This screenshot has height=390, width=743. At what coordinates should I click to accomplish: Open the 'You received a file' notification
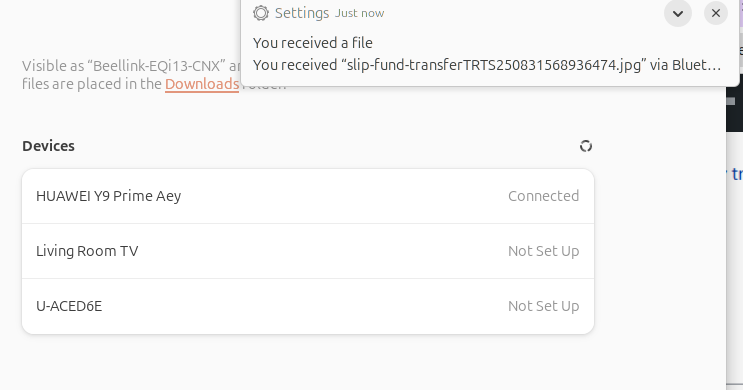313,43
